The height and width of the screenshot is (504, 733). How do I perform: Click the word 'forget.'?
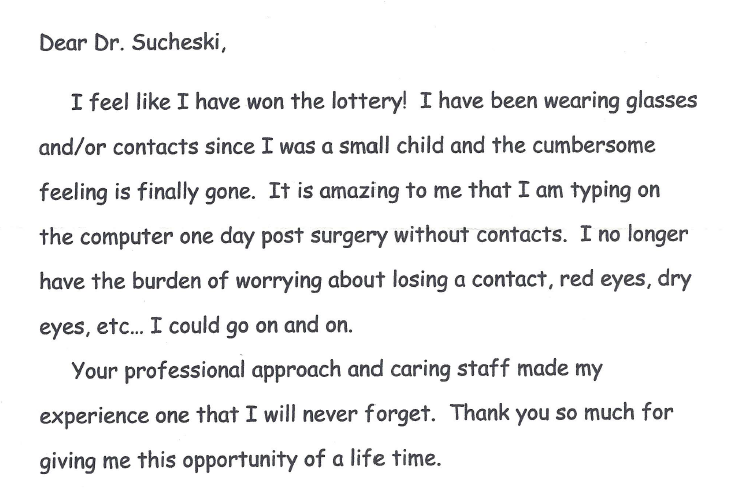pos(400,414)
